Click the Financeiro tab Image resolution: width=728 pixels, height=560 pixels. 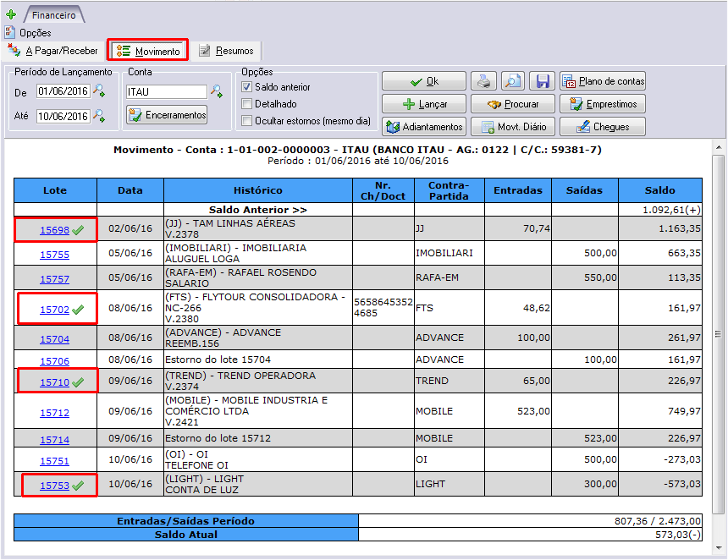pyautogui.click(x=54, y=15)
